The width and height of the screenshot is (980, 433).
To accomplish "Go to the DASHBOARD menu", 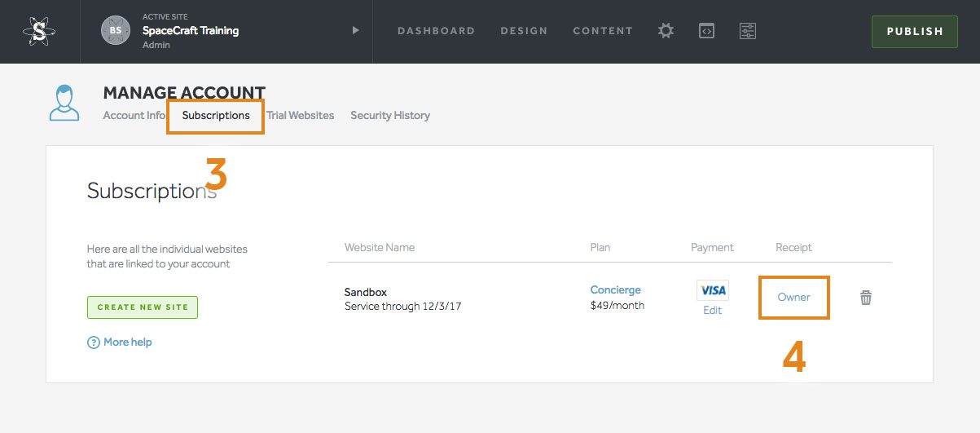I will pyautogui.click(x=436, y=31).
